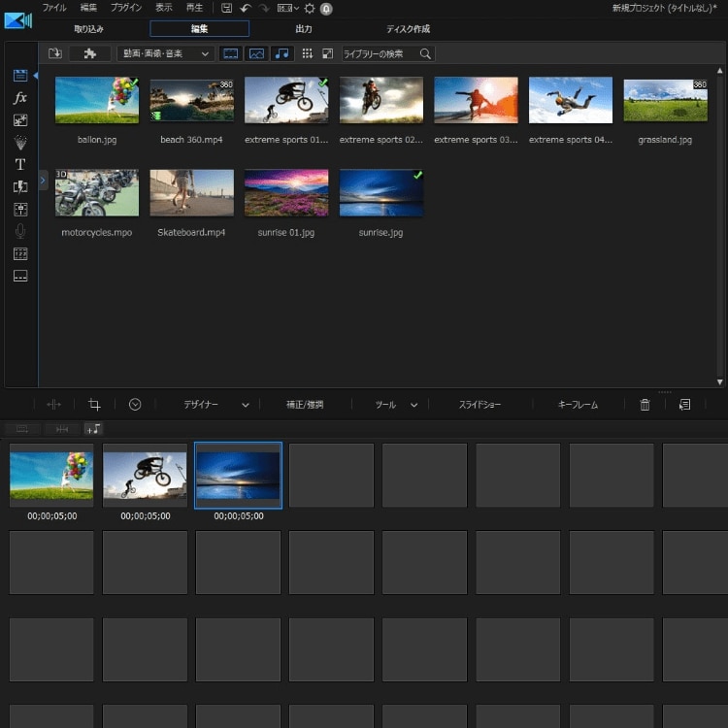Open the Chapter Room icon
The height and width of the screenshot is (728, 728).
[x=20, y=253]
